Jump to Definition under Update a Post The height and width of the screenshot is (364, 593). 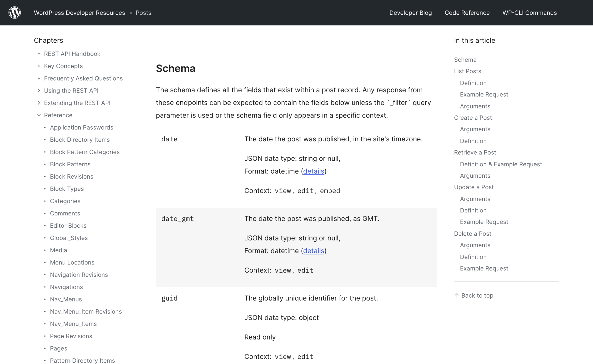pos(473,210)
